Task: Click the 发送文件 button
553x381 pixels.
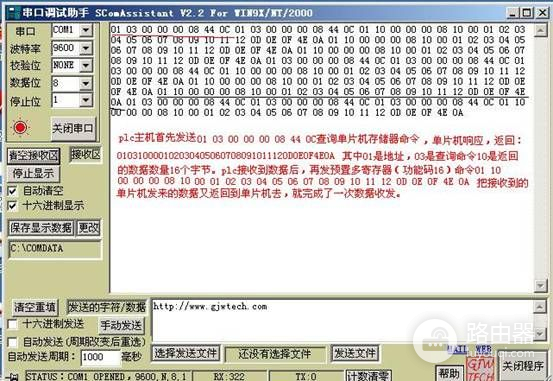Action: tap(355, 353)
